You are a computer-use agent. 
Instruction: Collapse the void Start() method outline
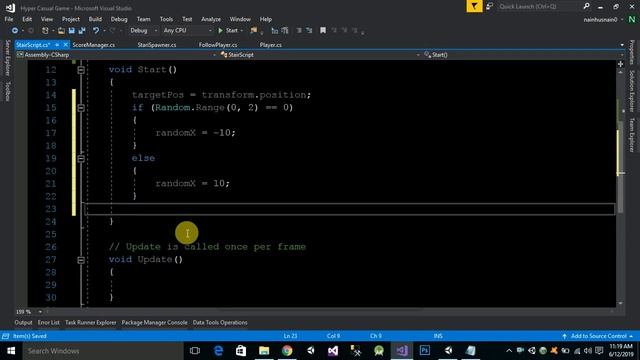click(81, 70)
